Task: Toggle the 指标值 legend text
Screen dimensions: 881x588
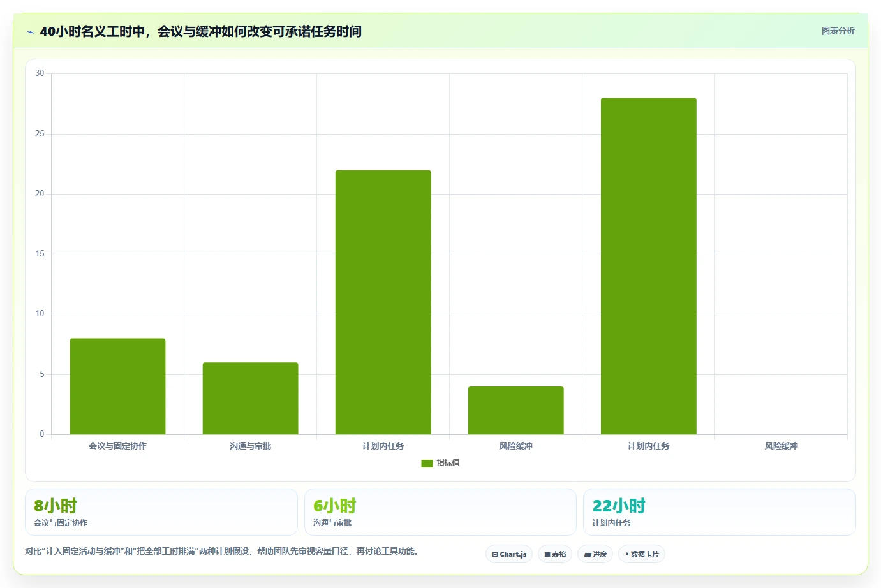Action: 448,463
